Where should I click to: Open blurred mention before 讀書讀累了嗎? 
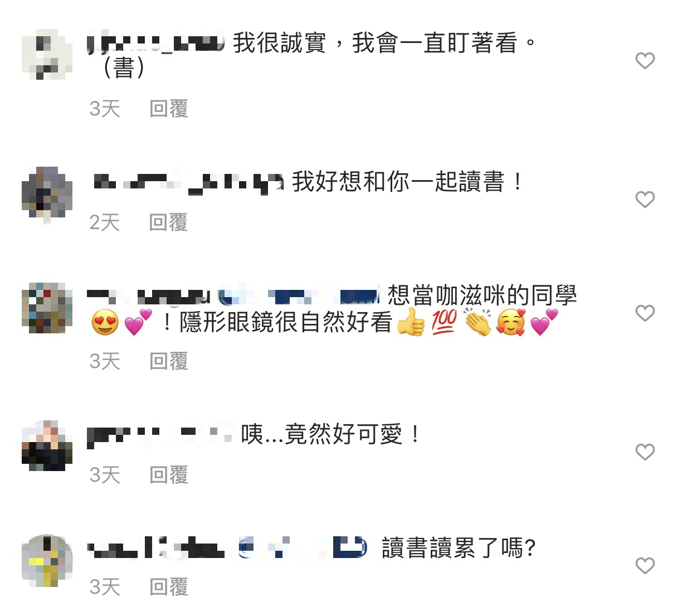point(303,547)
